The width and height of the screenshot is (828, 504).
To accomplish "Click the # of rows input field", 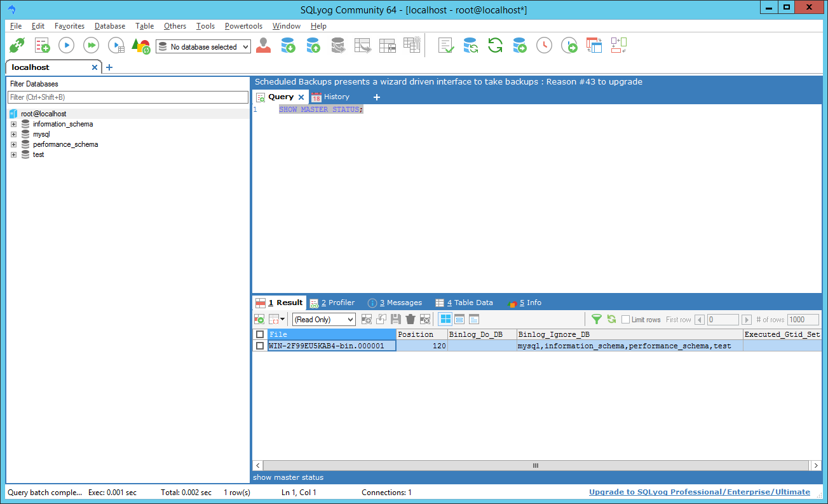I will (803, 320).
